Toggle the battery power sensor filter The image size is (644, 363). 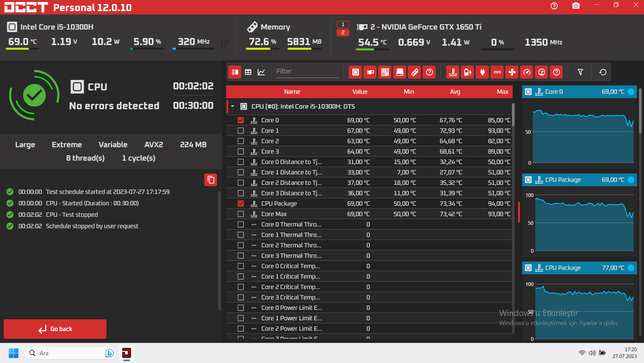point(468,72)
